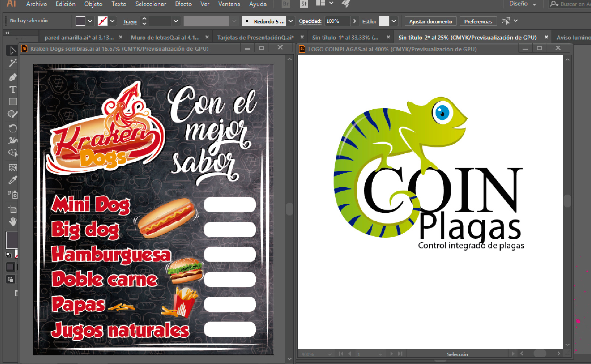
Task: Choose the Rotate tool
Action: tap(13, 128)
